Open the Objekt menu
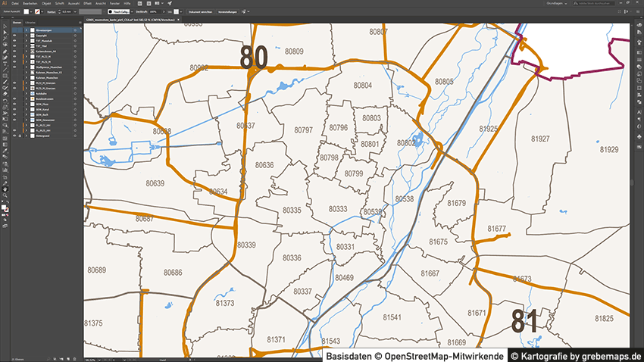Viewport: 644px width, 362px height. click(48, 3)
